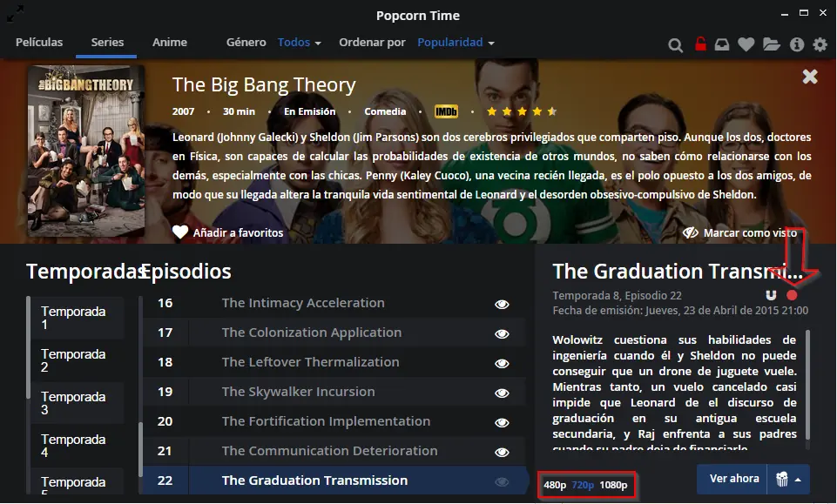Expand player selection arrow next to Ver ahora
837x504 pixels.
[x=798, y=480]
